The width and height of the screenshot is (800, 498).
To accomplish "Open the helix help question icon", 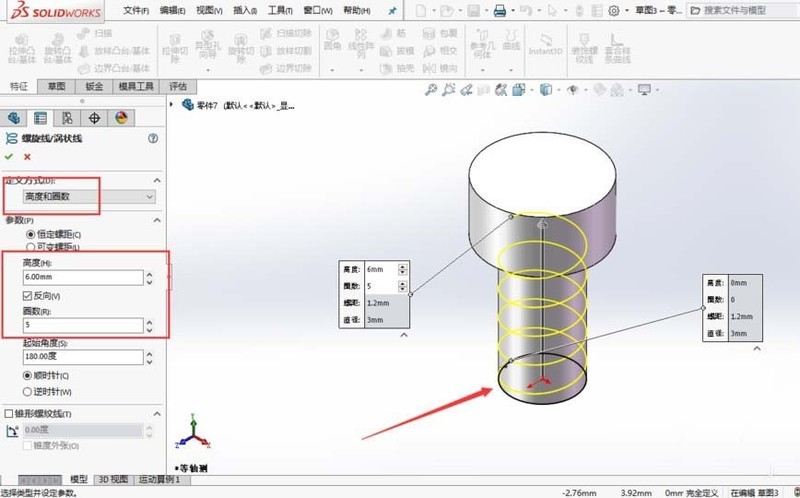I will click(153, 138).
